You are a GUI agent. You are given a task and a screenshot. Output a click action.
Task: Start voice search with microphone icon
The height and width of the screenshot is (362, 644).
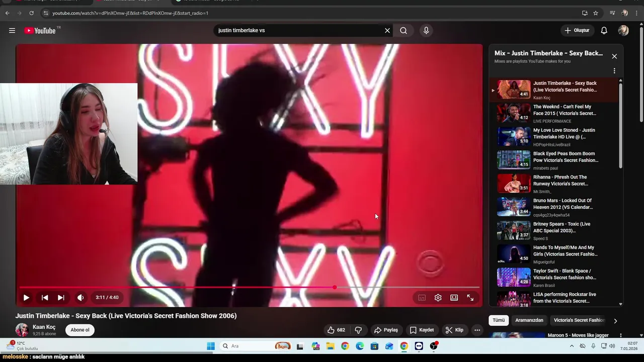426,31
